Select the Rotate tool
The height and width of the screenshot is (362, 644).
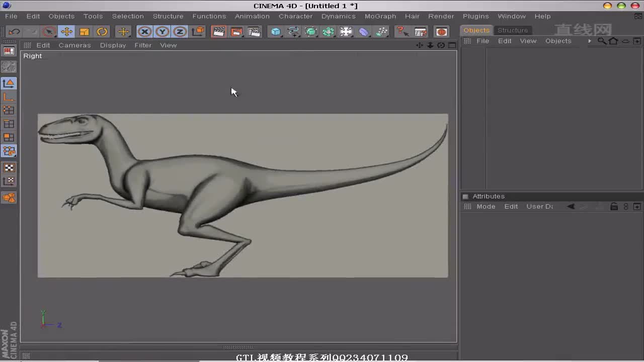[x=102, y=32]
